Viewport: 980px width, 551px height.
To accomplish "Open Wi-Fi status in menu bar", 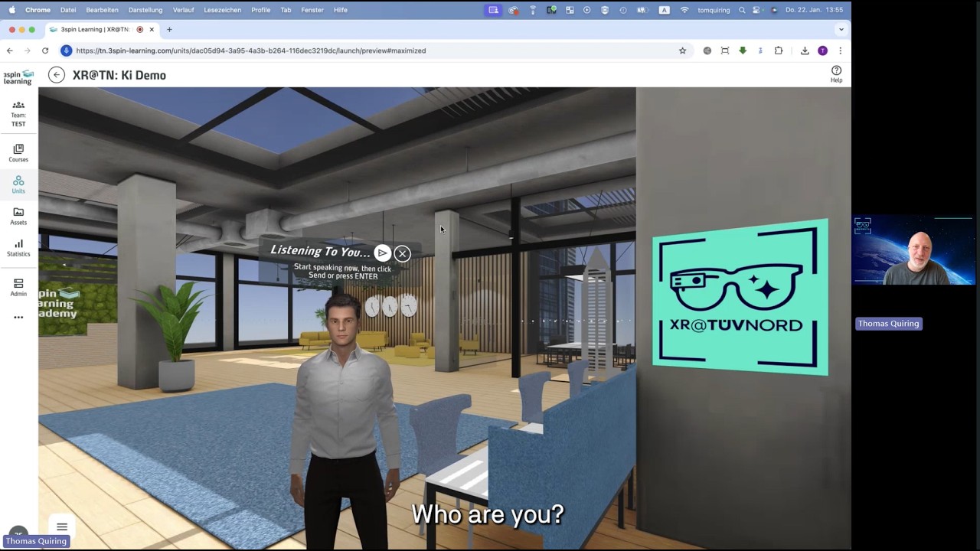I will tap(684, 10).
